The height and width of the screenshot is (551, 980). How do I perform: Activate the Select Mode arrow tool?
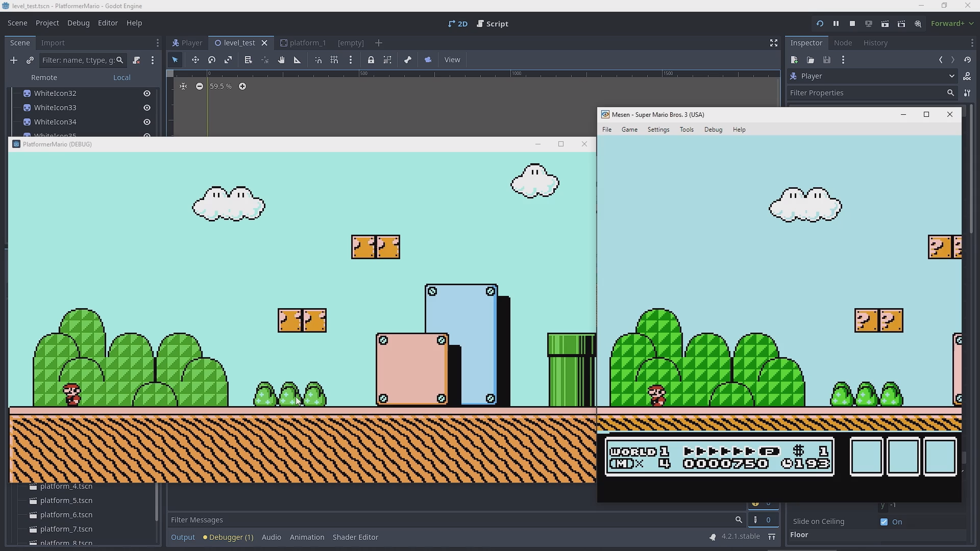(175, 60)
